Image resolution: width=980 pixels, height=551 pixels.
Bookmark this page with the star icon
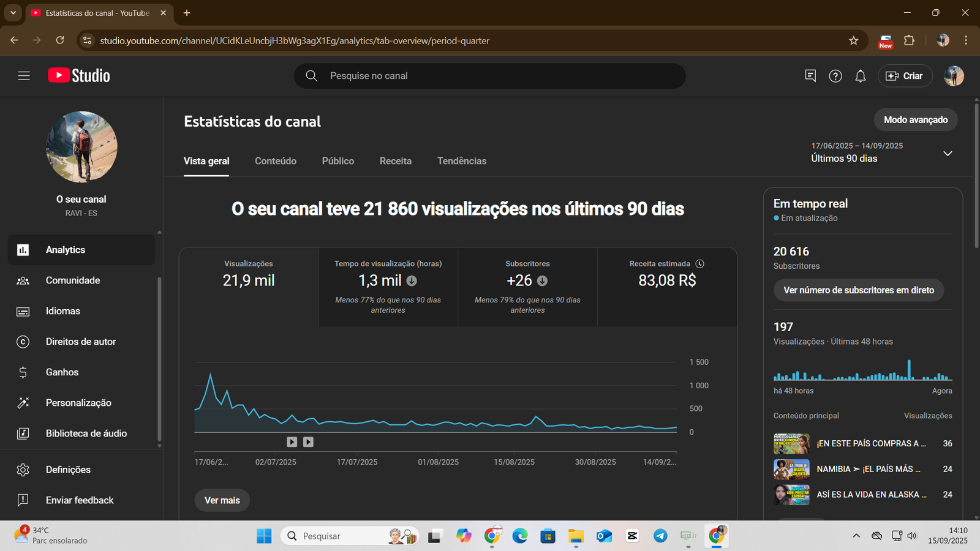tap(854, 40)
